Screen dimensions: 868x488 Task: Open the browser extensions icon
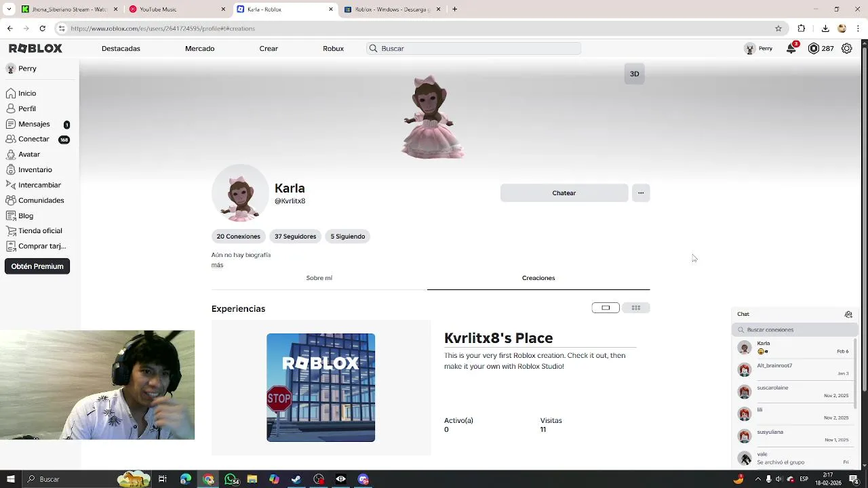tap(802, 28)
